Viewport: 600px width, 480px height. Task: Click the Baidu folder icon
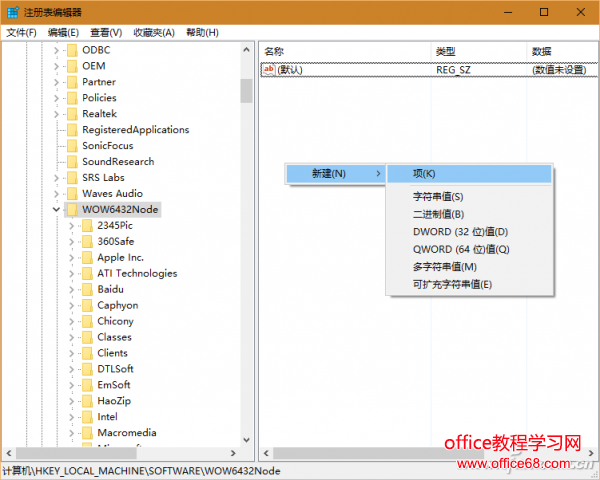(87, 289)
